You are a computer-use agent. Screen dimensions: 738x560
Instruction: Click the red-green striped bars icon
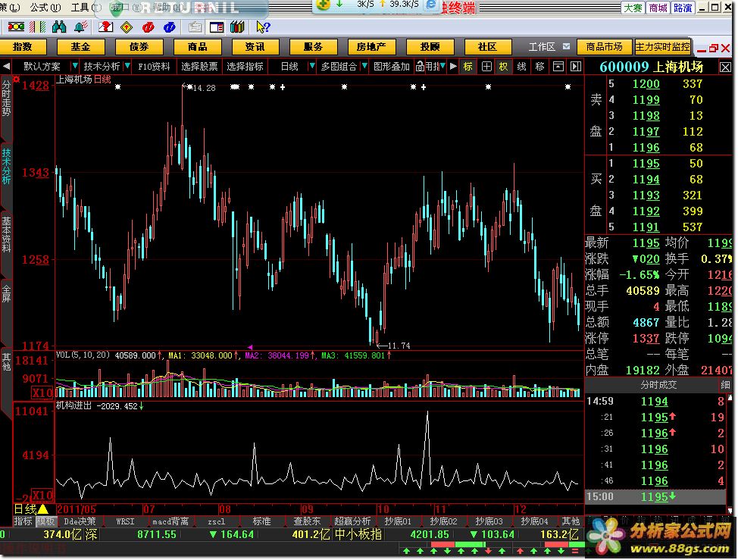[x=37, y=27]
